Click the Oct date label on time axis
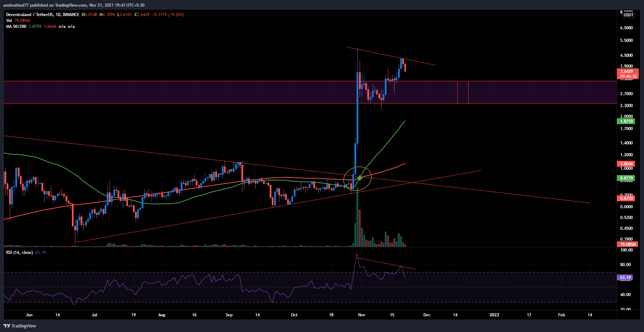The height and width of the screenshot is (332, 644). click(294, 315)
